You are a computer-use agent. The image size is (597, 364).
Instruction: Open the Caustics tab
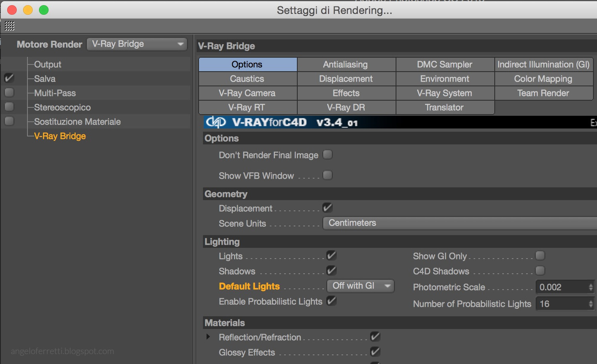coord(248,79)
